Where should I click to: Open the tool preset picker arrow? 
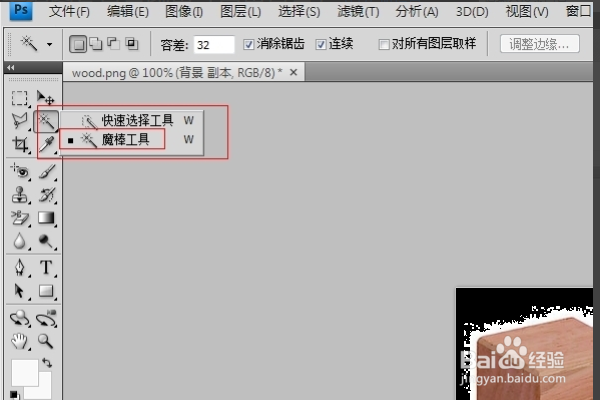click(x=49, y=44)
